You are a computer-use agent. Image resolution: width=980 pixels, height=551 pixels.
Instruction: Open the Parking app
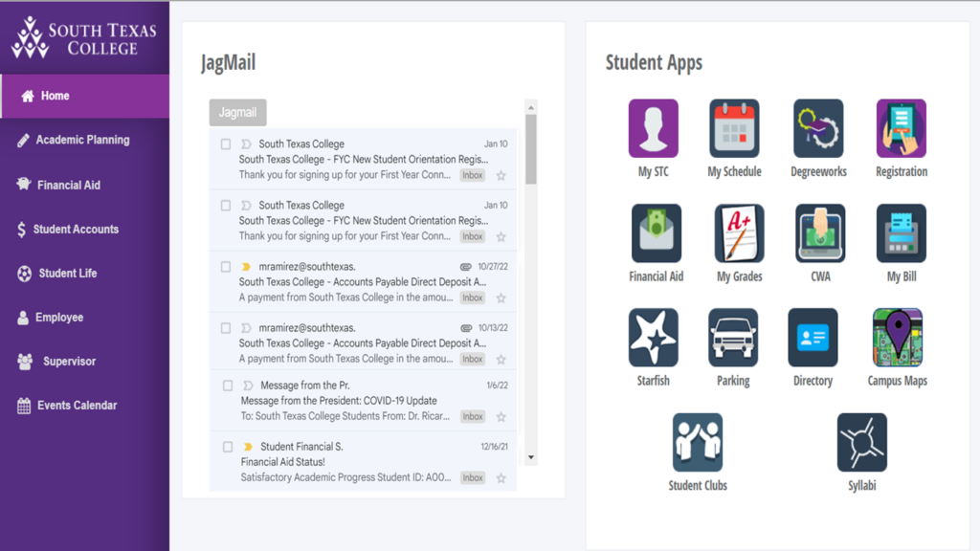pyautogui.click(x=733, y=338)
